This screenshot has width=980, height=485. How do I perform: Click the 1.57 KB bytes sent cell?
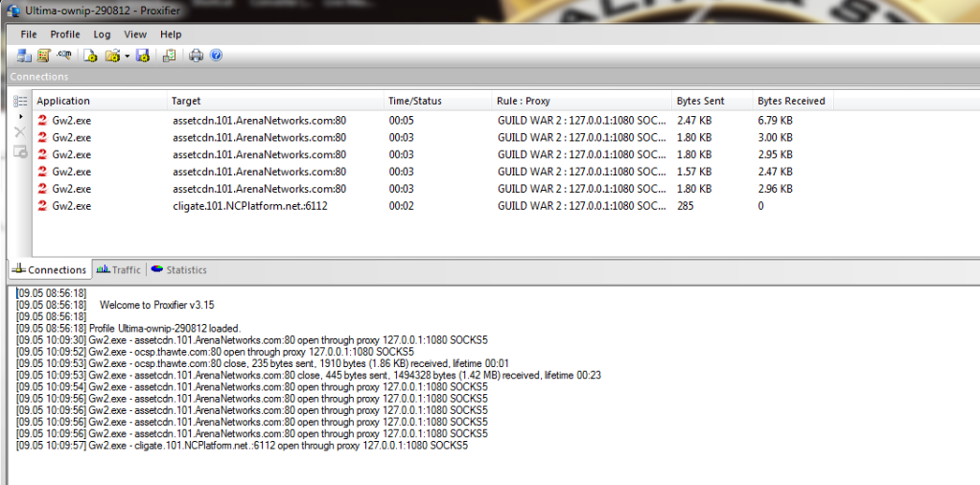(x=693, y=172)
